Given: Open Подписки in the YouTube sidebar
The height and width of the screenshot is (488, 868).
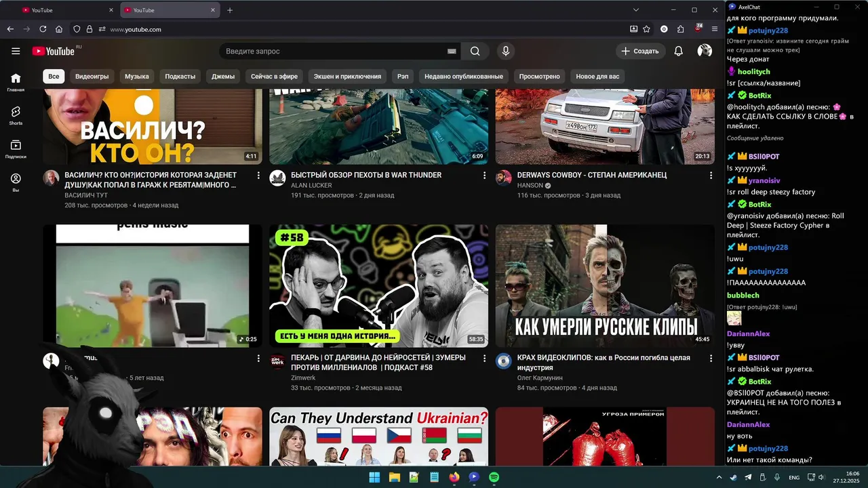Looking at the screenshot, I should tap(16, 149).
